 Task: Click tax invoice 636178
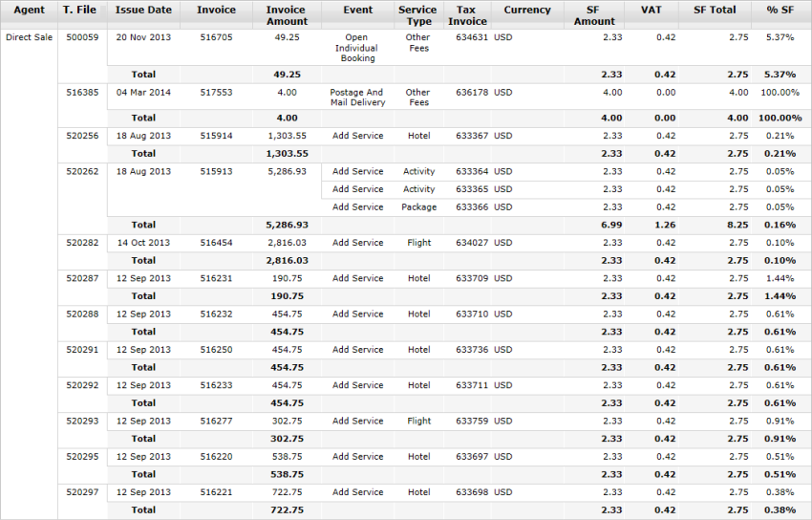pyautogui.click(x=472, y=92)
